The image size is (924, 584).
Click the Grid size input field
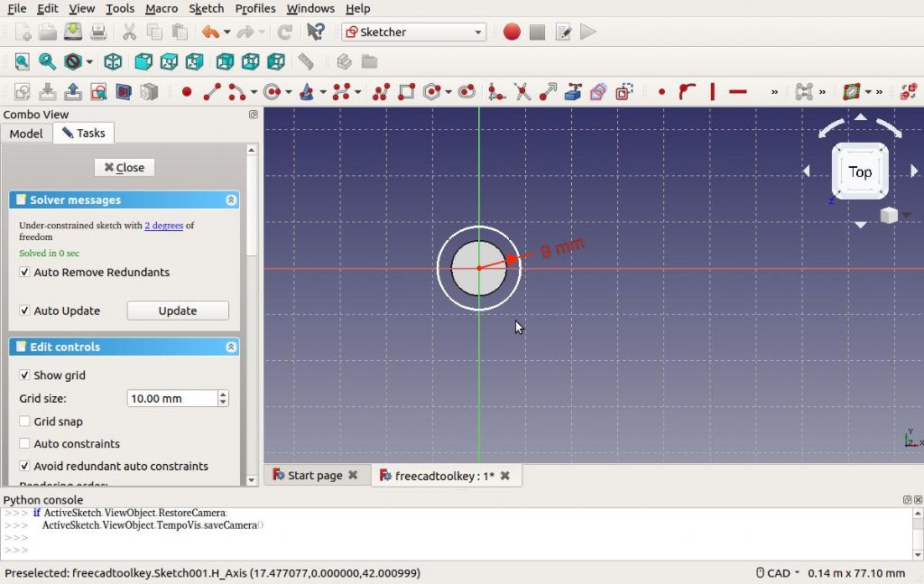click(x=172, y=398)
